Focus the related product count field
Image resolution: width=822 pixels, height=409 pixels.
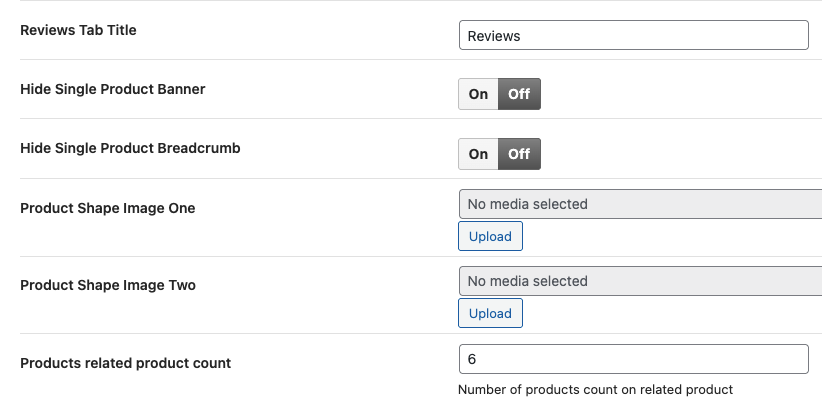(x=632, y=359)
